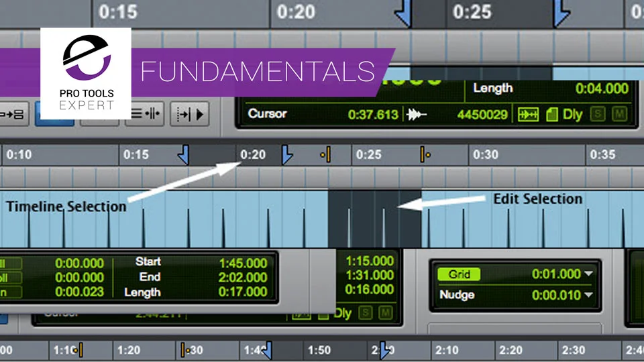644x362 pixels.
Task: Click the Insertion Follows Playback button
Action: [x=189, y=114]
